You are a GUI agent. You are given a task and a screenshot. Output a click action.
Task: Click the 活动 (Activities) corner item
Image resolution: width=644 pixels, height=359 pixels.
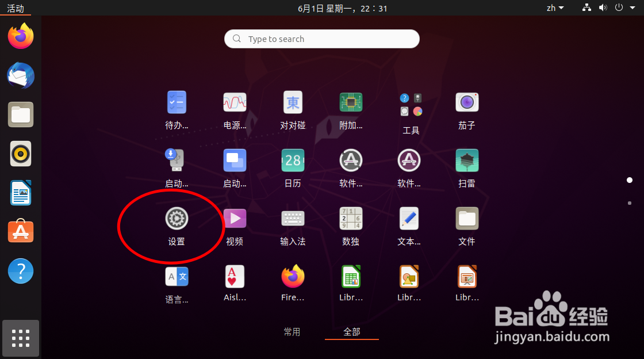16,8
